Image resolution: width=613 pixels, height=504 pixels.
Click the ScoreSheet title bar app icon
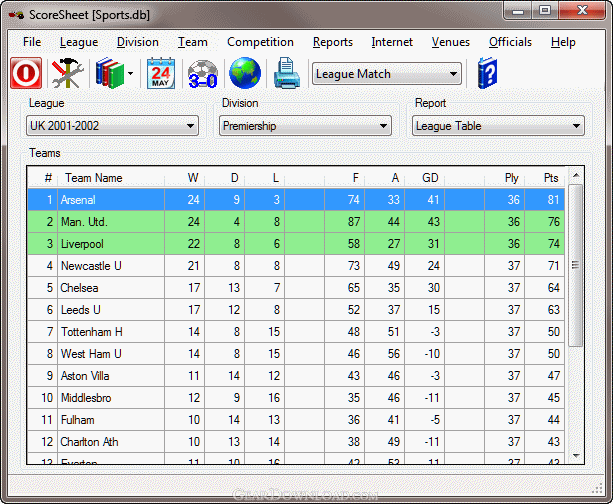(x=16, y=15)
